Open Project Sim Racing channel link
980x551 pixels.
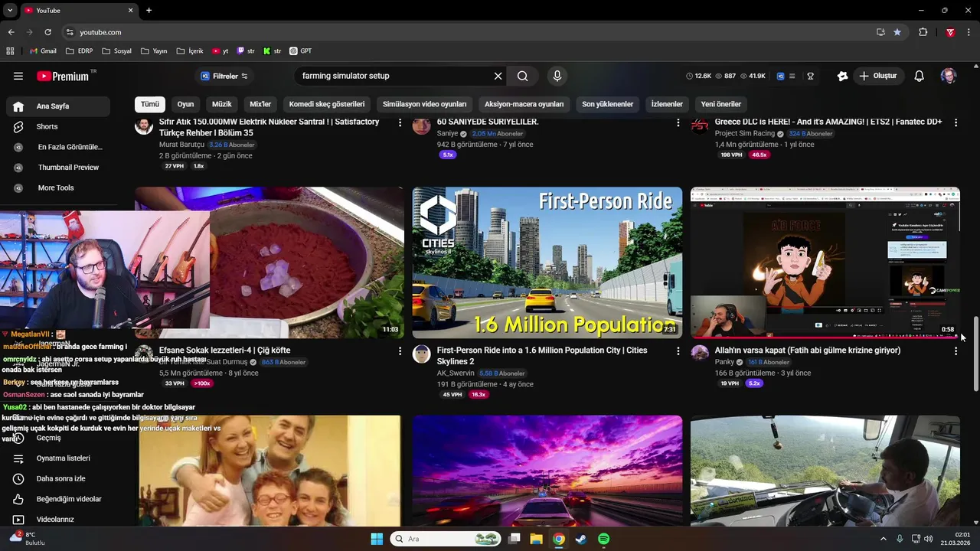(x=745, y=133)
